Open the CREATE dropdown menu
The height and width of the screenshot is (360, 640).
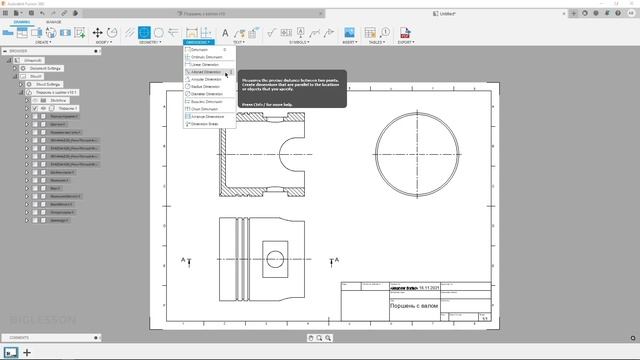pos(43,42)
